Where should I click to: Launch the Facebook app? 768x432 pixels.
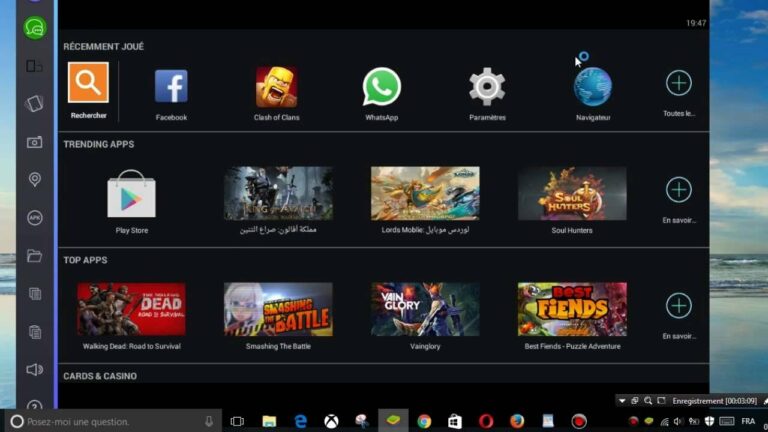point(171,87)
